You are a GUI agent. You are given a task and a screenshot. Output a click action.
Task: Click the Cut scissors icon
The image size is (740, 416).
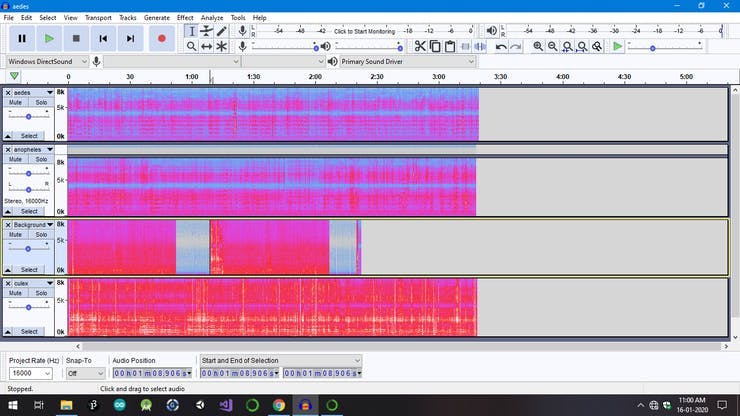pos(420,46)
